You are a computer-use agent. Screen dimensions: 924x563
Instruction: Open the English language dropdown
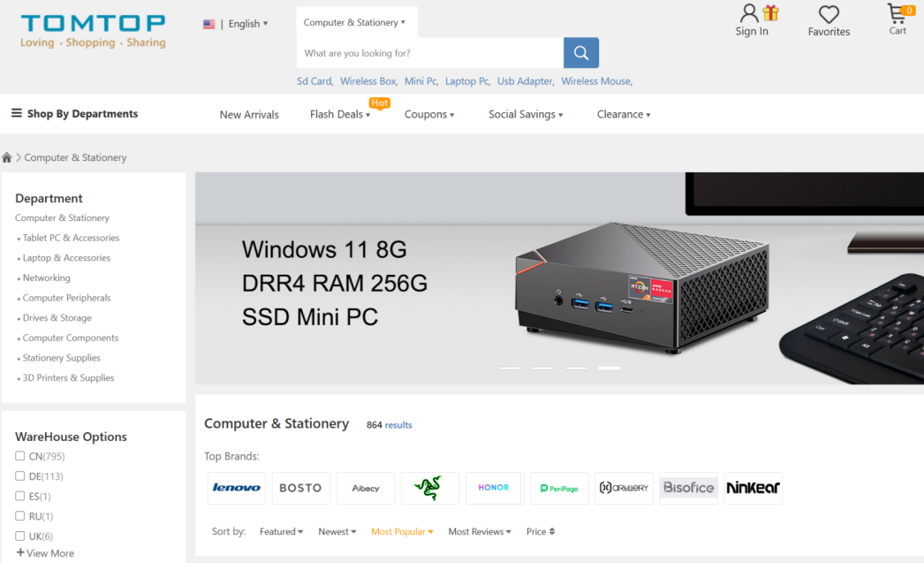pos(247,24)
